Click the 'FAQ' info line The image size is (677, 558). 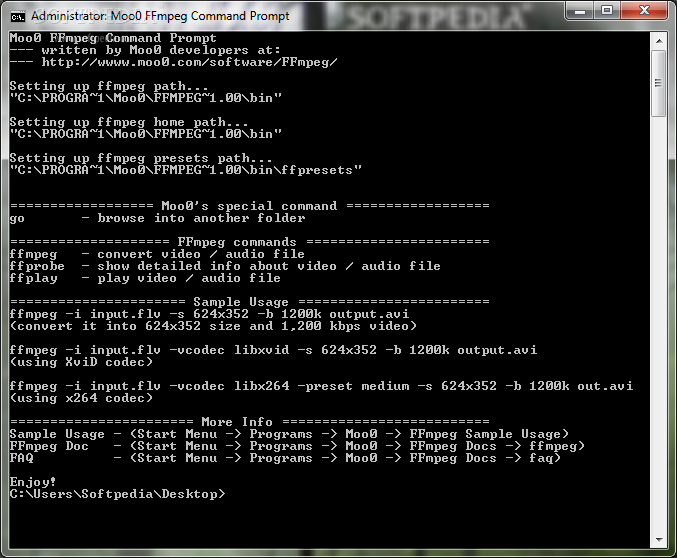285,458
